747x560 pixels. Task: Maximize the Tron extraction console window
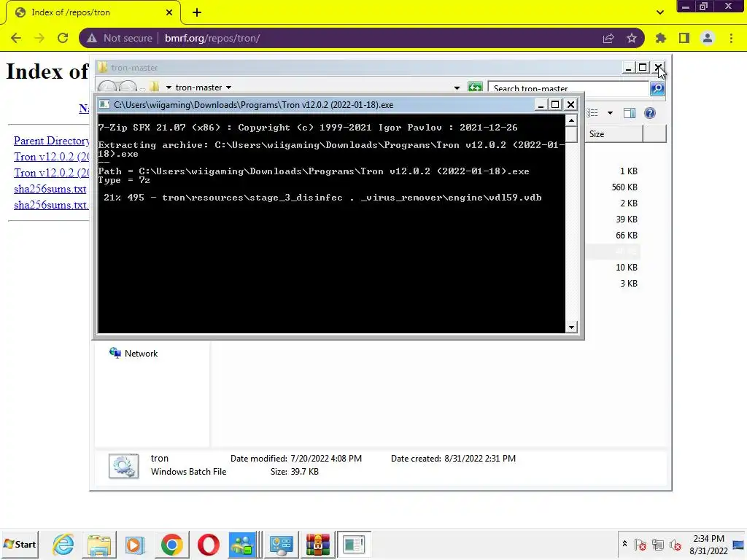tap(555, 105)
